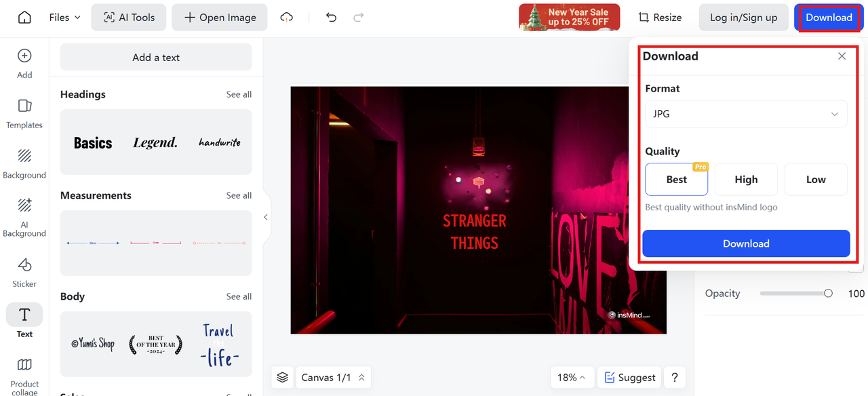Click the Add a text button

click(x=156, y=57)
